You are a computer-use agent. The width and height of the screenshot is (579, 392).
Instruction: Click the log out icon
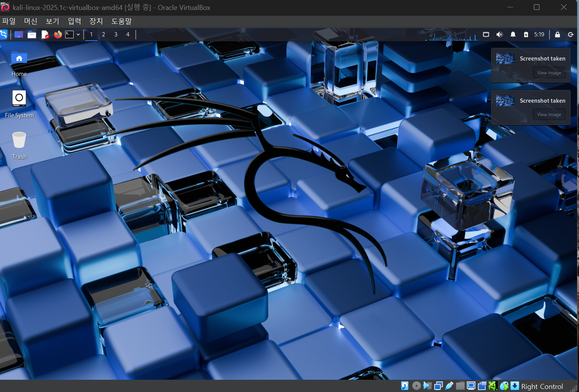[x=571, y=34]
